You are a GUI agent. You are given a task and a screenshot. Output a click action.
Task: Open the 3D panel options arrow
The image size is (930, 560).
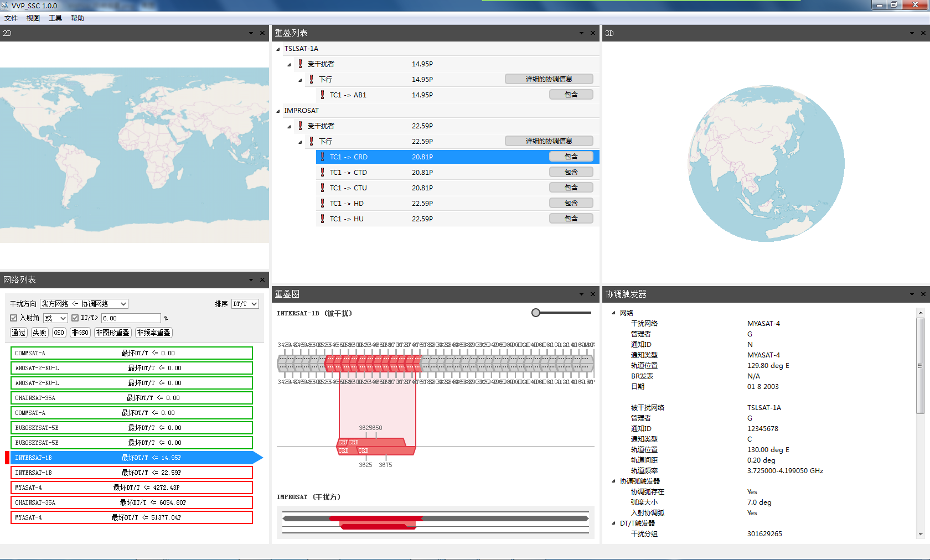912,33
